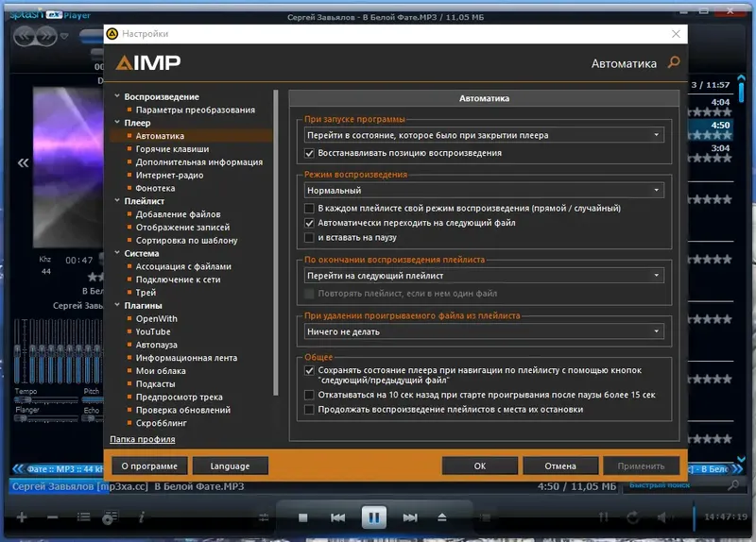Select the 'YouTube' plugin tree item
This screenshot has height=542, width=756.
point(153,332)
